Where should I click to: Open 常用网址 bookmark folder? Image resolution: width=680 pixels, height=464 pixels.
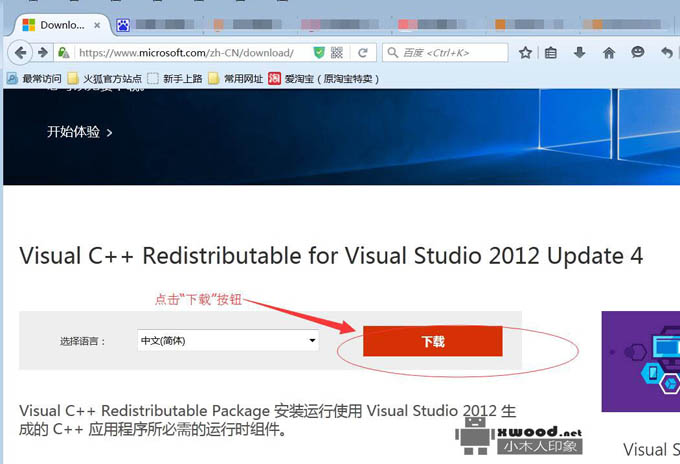click(236, 78)
